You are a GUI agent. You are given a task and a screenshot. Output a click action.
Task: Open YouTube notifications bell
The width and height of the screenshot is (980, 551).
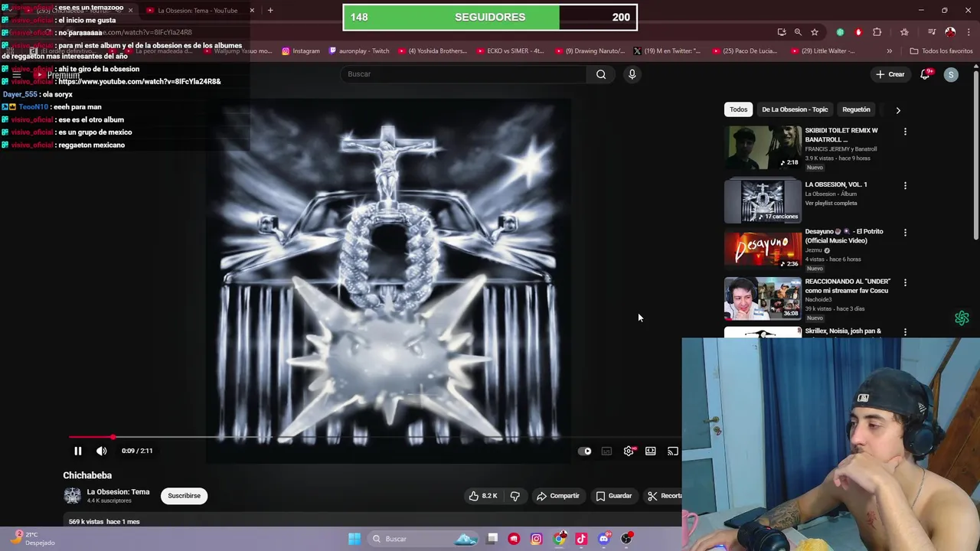tap(925, 74)
